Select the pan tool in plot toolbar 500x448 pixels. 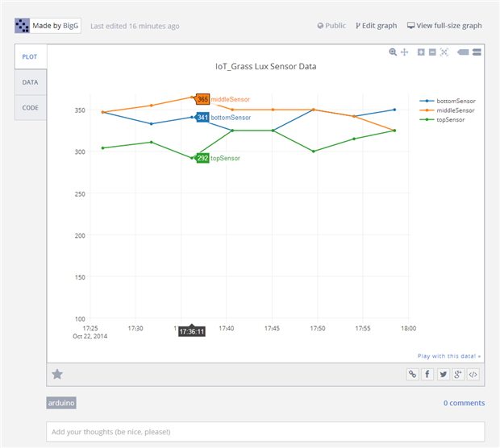pyautogui.click(x=404, y=52)
